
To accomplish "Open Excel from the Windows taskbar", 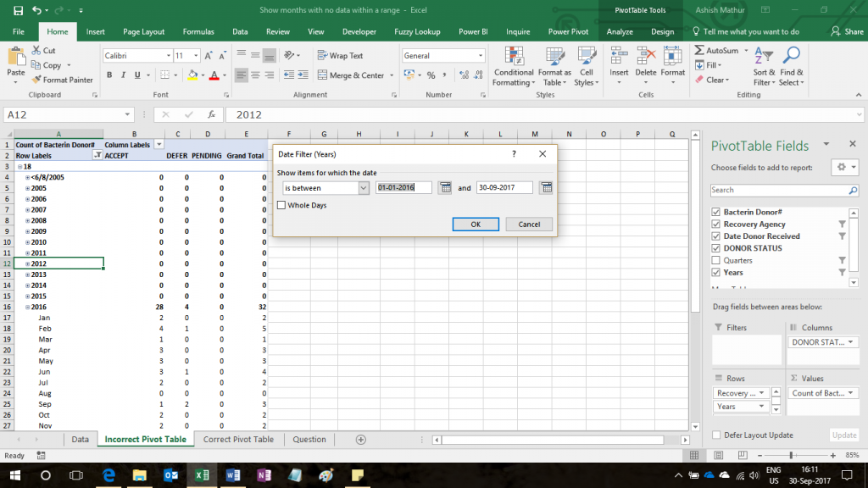I will point(202,475).
